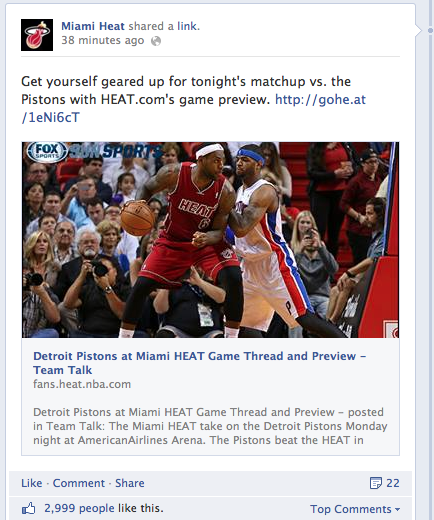The width and height of the screenshot is (434, 520).
Task: Click the public globe privacy icon
Action: coord(156,41)
